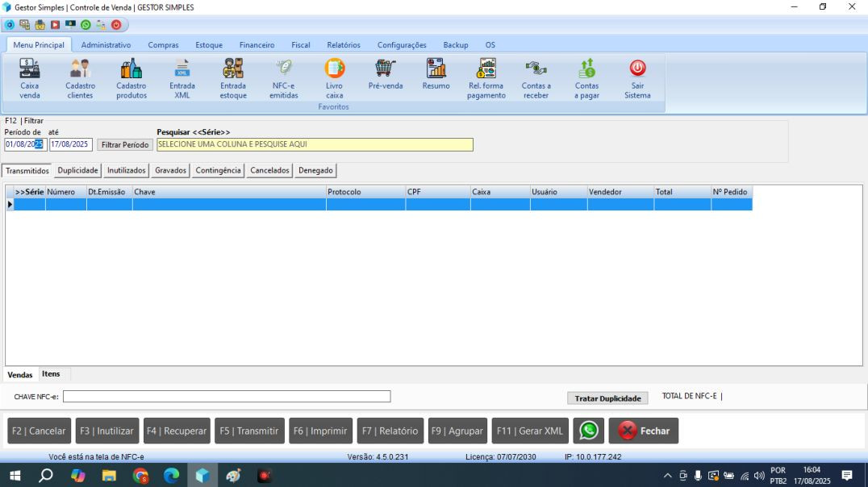Launch the Livro caixa icon
868x487 pixels.
click(334, 70)
